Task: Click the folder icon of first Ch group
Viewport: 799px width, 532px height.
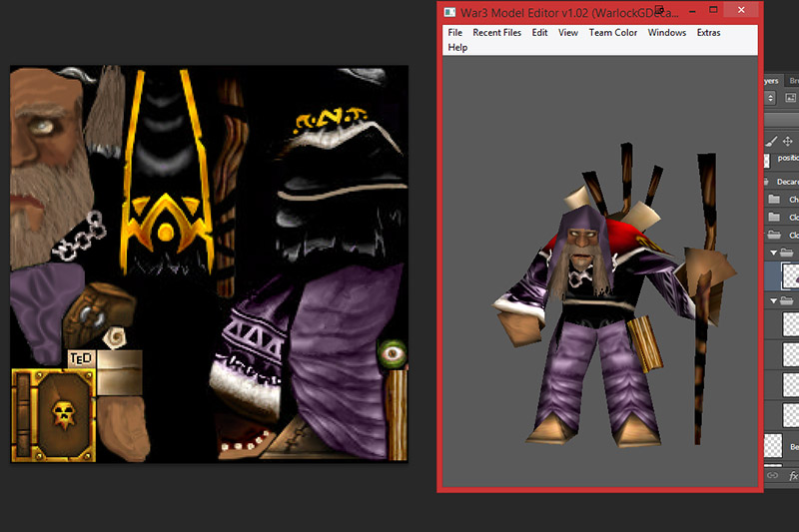Action: pyautogui.click(x=774, y=199)
